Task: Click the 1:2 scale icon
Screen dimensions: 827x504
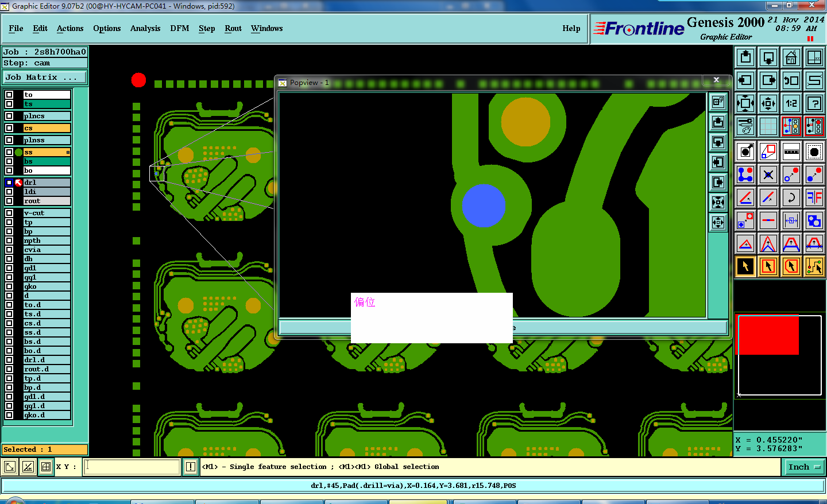Action: pos(791,103)
